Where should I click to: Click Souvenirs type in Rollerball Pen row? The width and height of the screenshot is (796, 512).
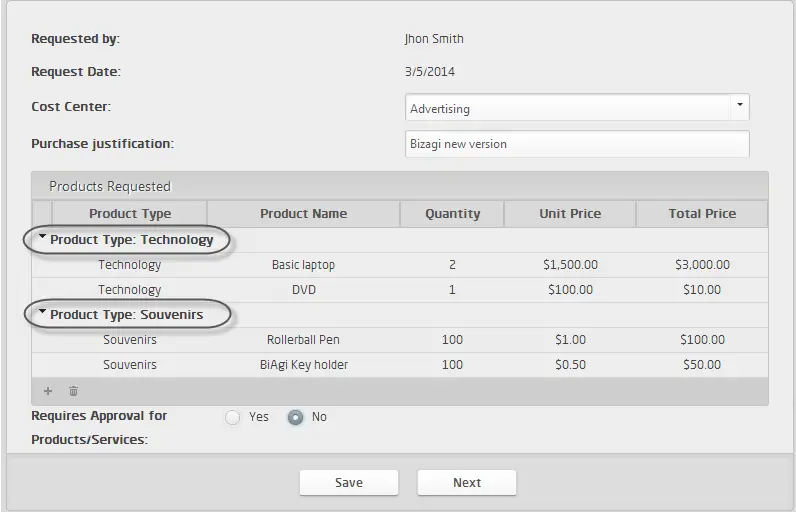tap(130, 339)
